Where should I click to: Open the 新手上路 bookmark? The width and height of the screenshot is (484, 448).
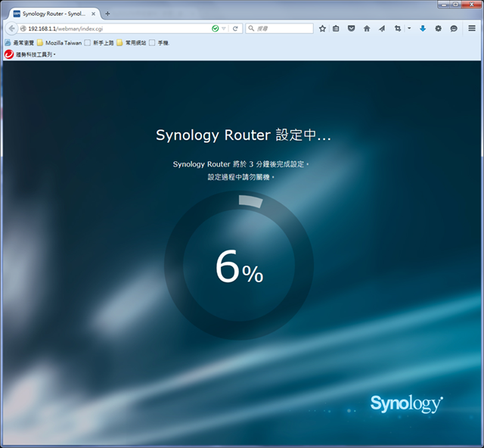(99, 43)
